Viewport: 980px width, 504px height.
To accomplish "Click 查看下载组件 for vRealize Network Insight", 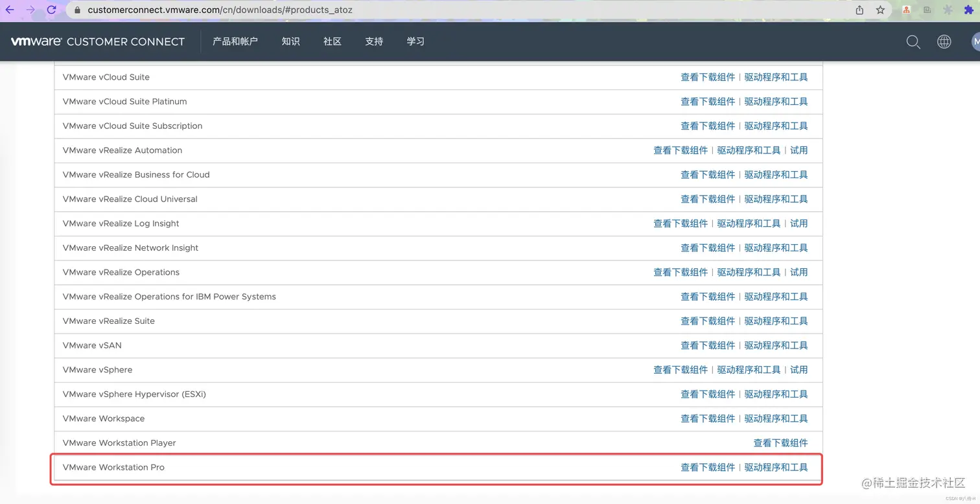I will pos(708,248).
